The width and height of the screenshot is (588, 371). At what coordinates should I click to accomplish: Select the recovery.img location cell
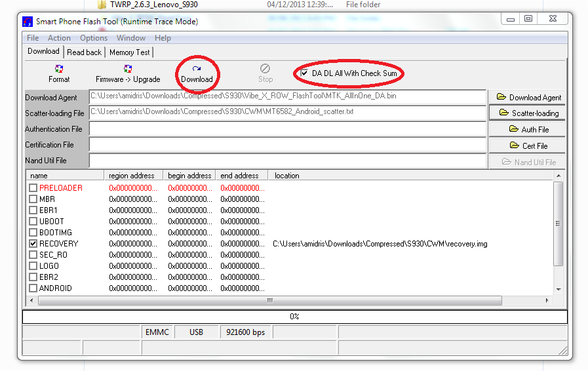coord(380,244)
